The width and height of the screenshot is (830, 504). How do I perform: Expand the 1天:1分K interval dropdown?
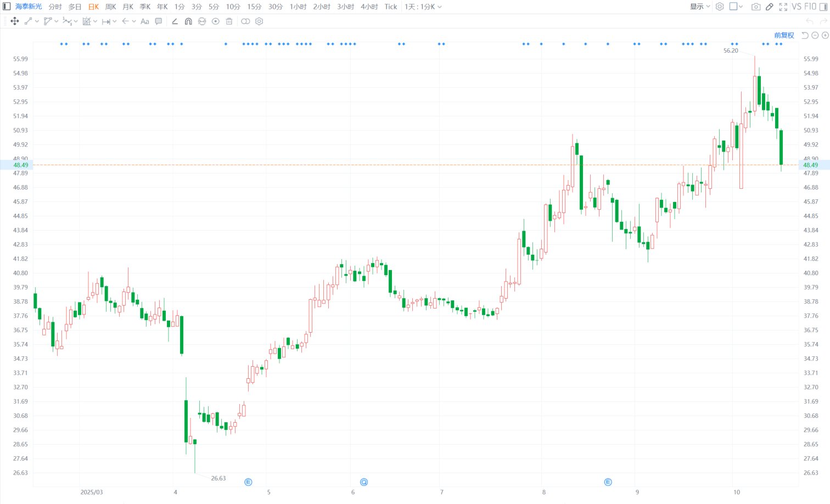(x=423, y=7)
